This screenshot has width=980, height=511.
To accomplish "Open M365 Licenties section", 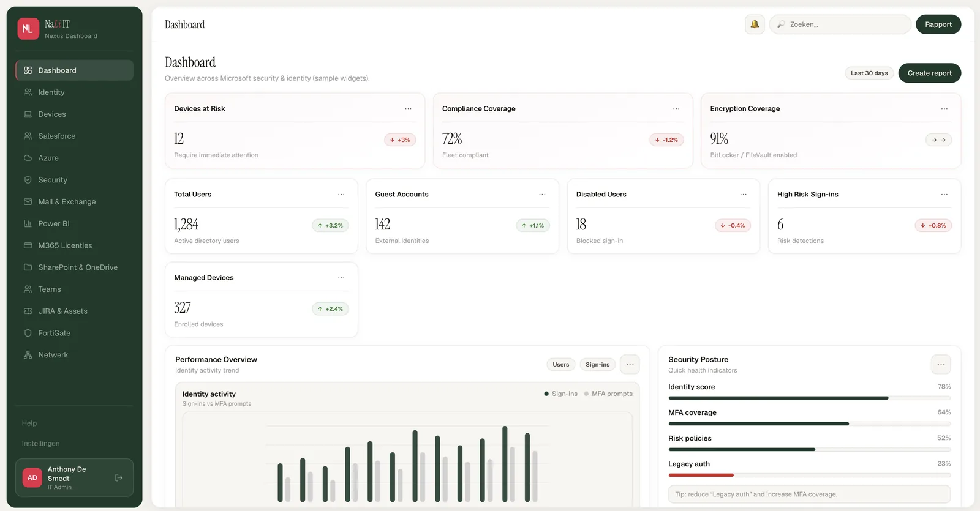I will 74,245.
